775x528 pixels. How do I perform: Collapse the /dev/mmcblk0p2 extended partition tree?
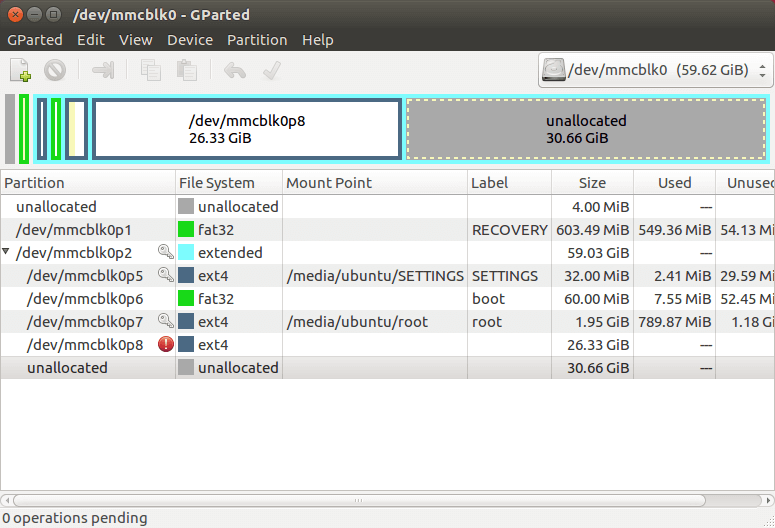[8, 253]
